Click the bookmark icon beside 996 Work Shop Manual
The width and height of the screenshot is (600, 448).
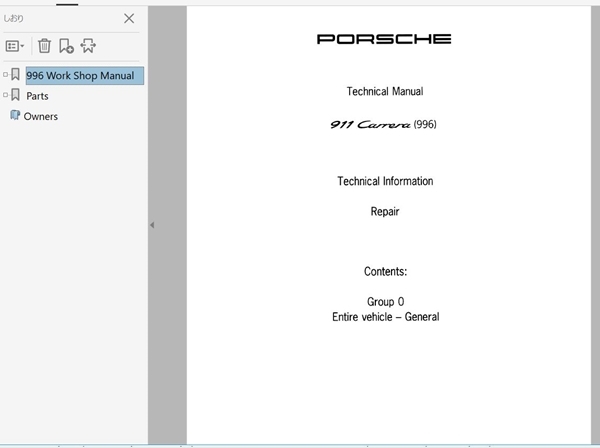point(15,75)
